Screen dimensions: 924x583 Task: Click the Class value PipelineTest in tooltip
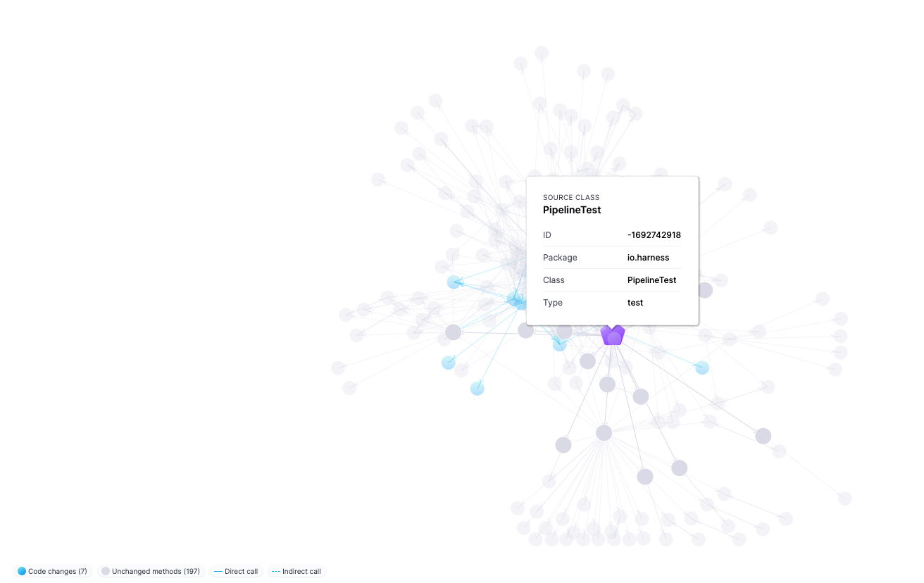[x=651, y=280]
